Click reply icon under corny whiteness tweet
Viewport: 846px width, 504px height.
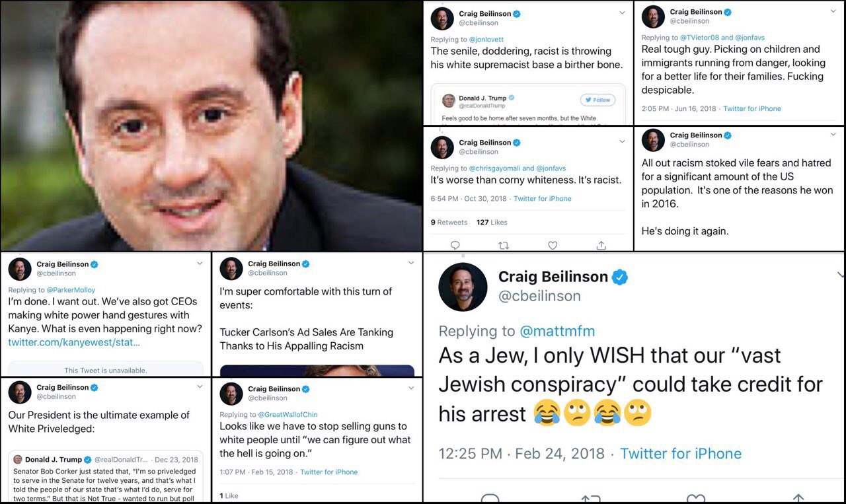tap(455, 245)
